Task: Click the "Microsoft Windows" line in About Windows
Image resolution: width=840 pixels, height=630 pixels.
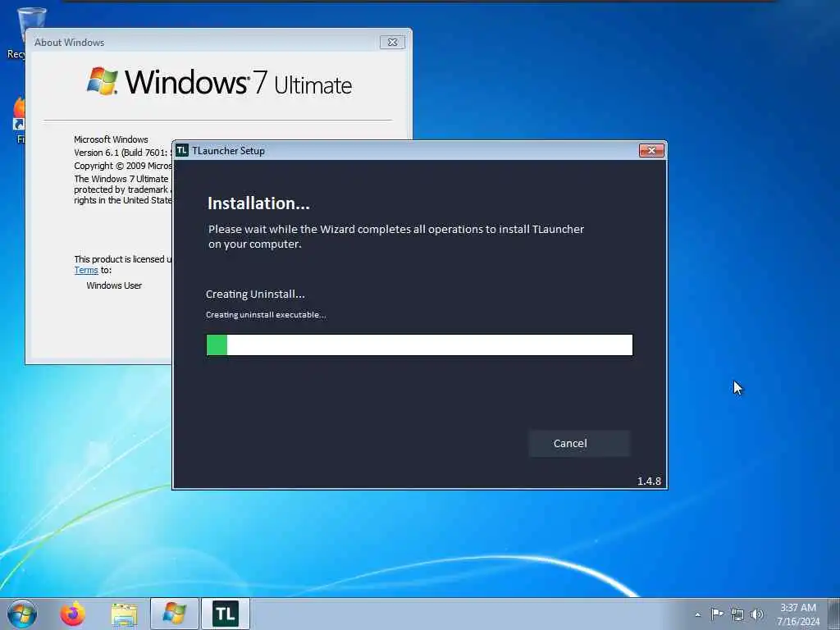Action: point(111,139)
